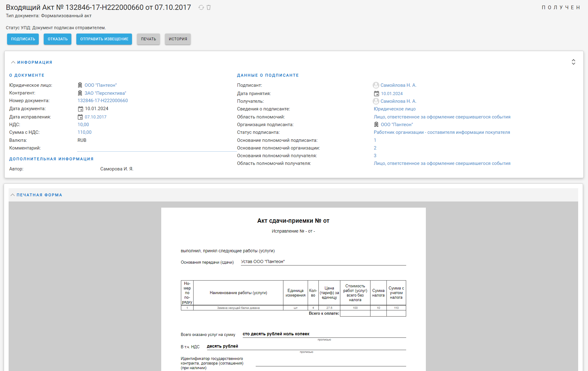Click Всего к оплате label in table
The width and height of the screenshot is (588, 371).
(324, 313)
